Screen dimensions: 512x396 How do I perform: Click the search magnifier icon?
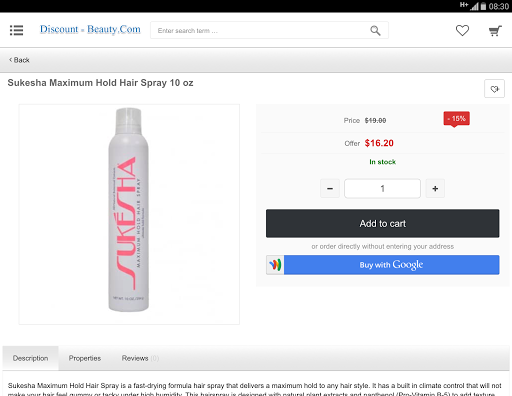tap(375, 31)
